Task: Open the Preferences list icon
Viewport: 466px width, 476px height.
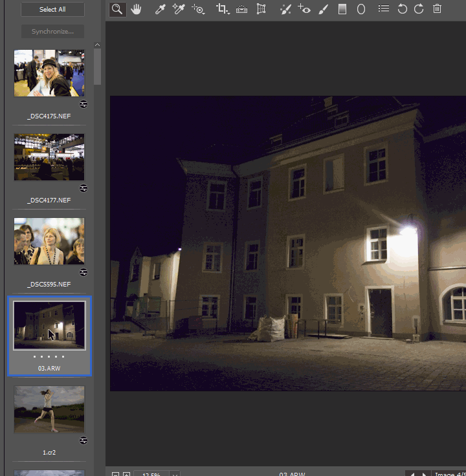Action: tap(384, 9)
